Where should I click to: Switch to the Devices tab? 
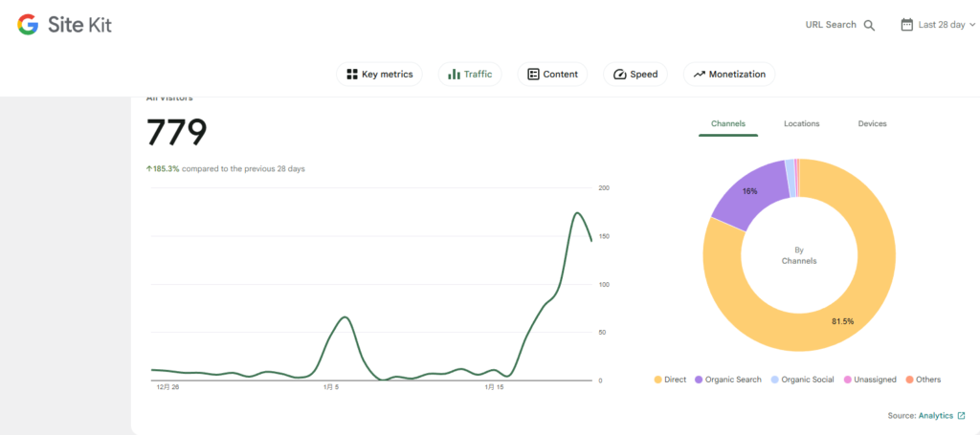[x=872, y=123]
